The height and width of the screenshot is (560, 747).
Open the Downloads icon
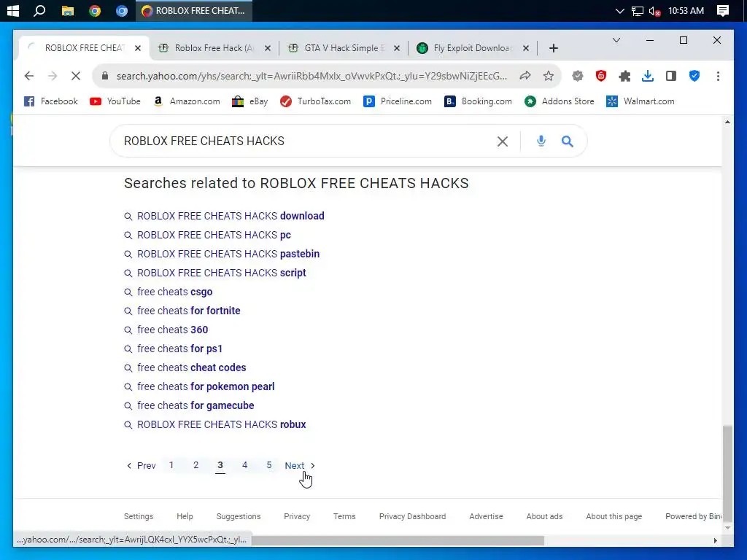[x=648, y=76]
